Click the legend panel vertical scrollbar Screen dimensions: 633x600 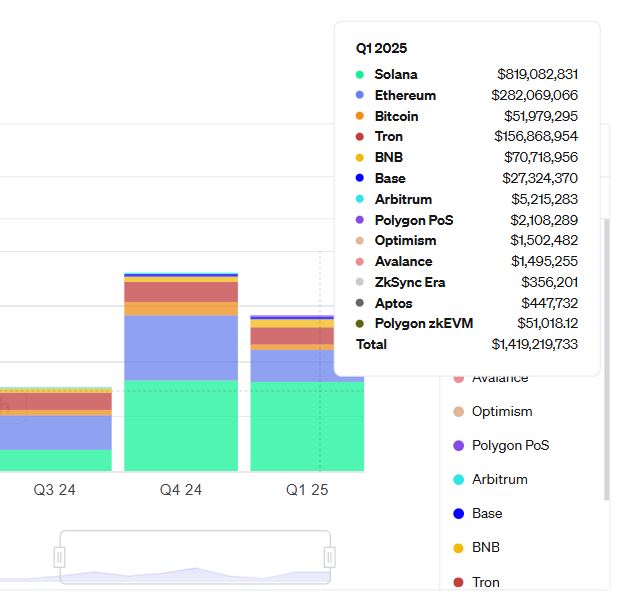tap(604, 360)
